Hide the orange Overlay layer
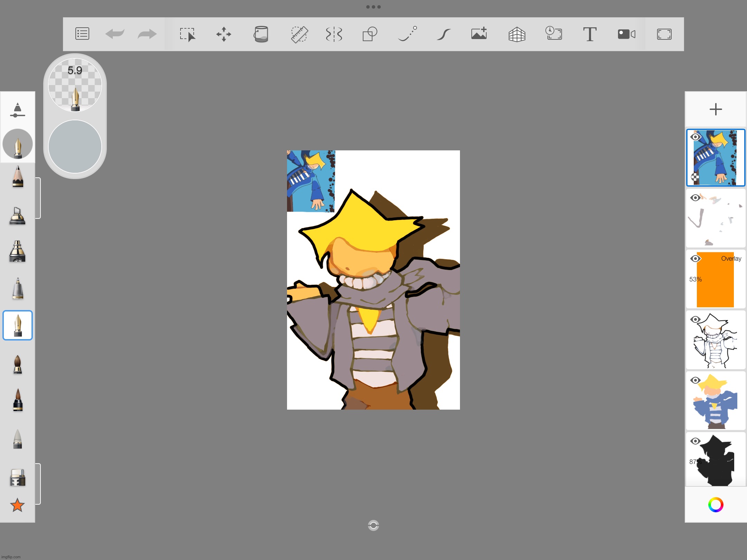Image resolution: width=747 pixels, height=560 pixels. click(x=695, y=259)
